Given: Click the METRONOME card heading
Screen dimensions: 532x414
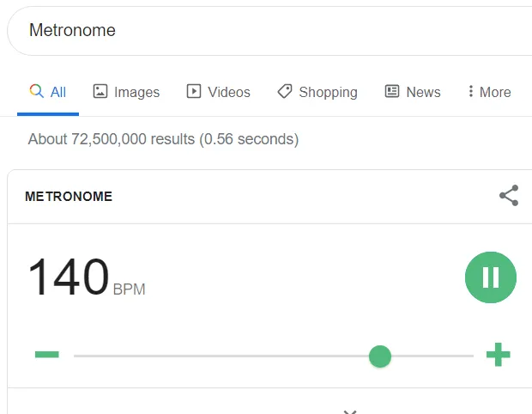Looking at the screenshot, I should click(x=69, y=196).
